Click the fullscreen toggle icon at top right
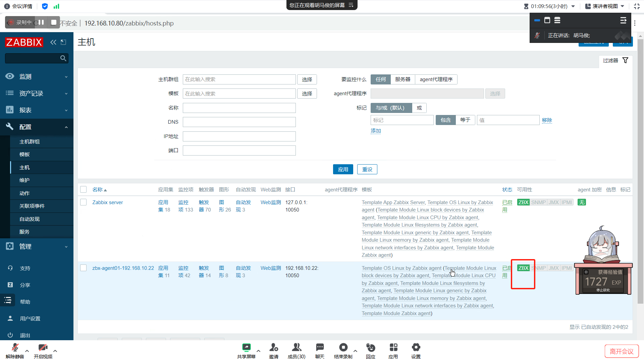 click(x=637, y=6)
